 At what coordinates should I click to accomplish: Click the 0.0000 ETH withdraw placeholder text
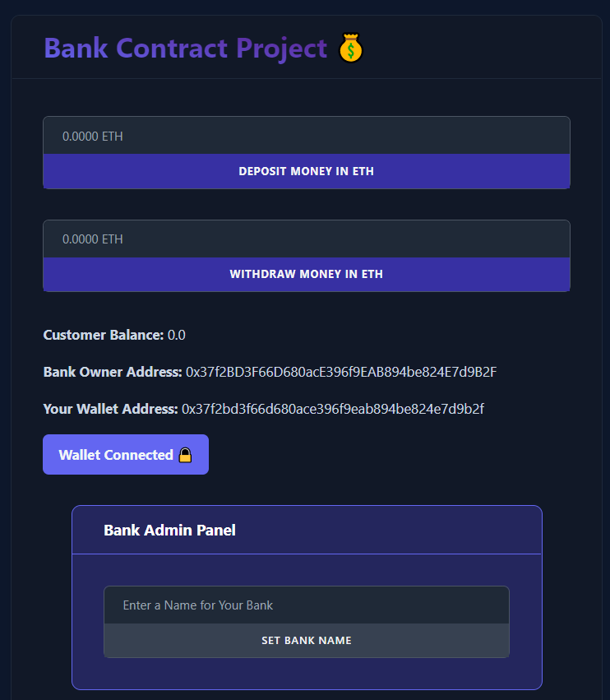(92, 239)
